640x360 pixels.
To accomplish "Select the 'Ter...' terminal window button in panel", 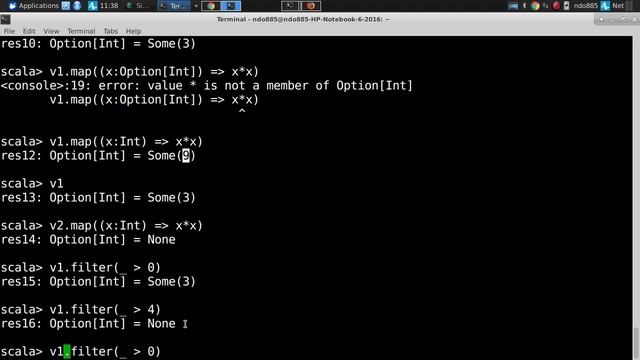I will point(174,6).
